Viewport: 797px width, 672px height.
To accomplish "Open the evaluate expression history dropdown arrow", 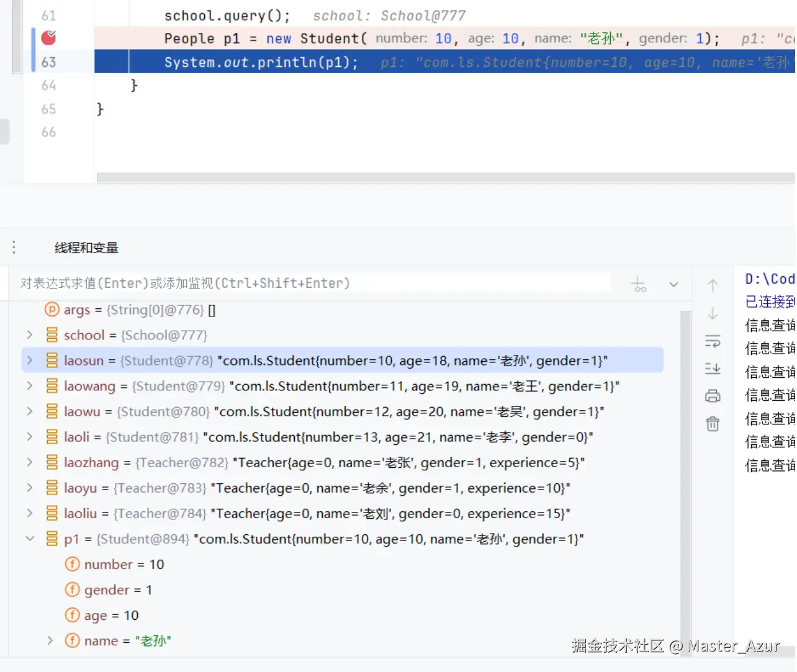I will tap(673, 284).
